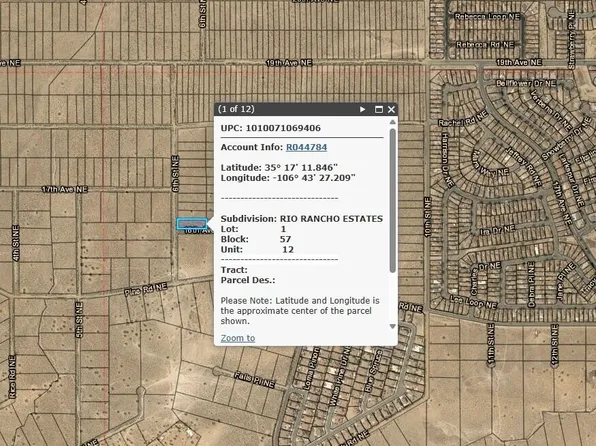This screenshot has width=596, height=446.
Task: Click the Debra Pl NE map label
Action: pyautogui.click(x=531, y=284)
